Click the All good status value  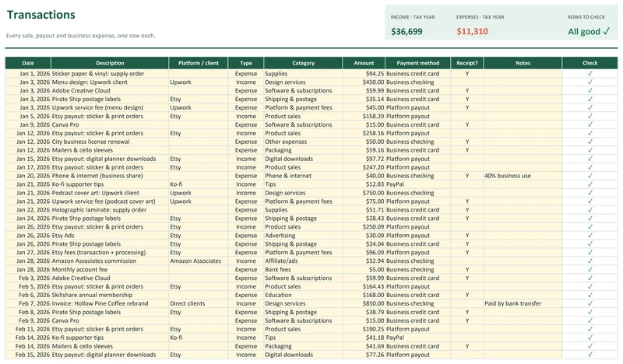[x=589, y=31]
